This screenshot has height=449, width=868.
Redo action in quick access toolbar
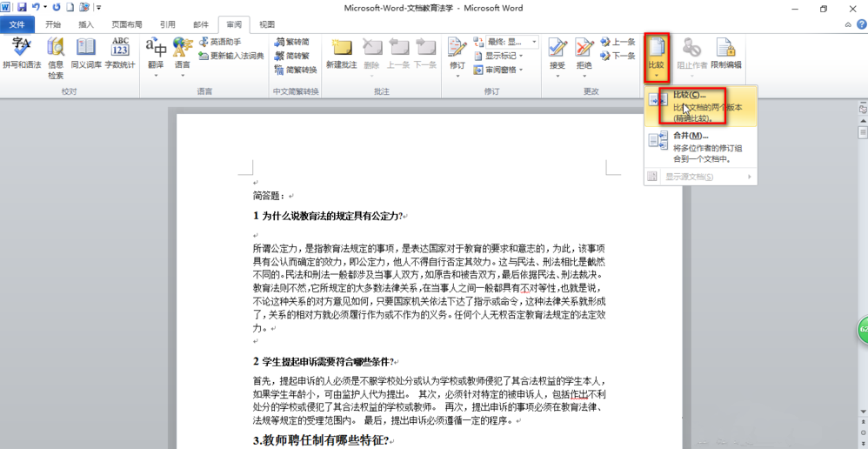click(x=57, y=7)
